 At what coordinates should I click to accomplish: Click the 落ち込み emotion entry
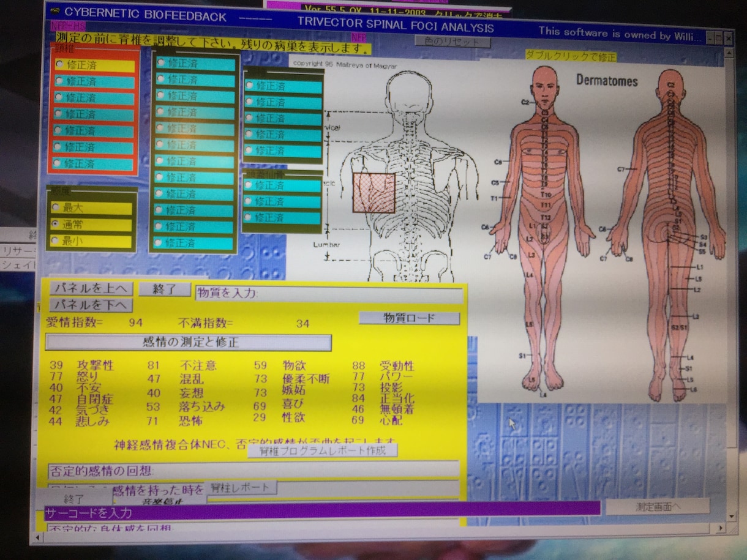[x=202, y=406]
